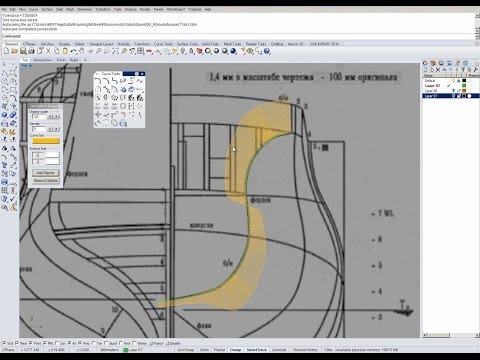480x360 pixels.
Task: Click the CPlane coordinate pane in status bar
Action: click(9, 350)
